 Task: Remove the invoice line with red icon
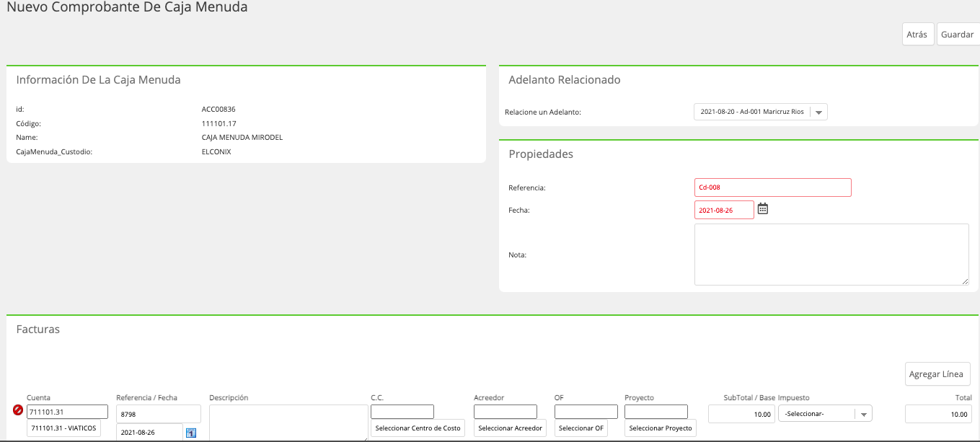coord(18,410)
